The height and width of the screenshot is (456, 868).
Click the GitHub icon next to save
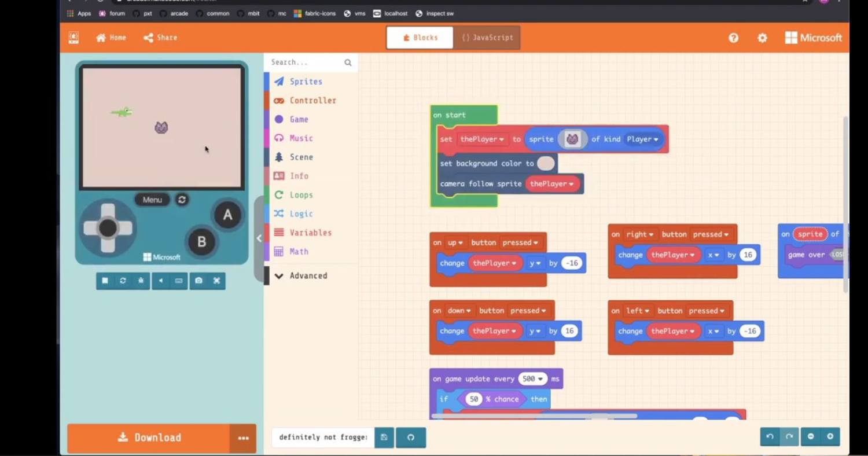(x=411, y=437)
